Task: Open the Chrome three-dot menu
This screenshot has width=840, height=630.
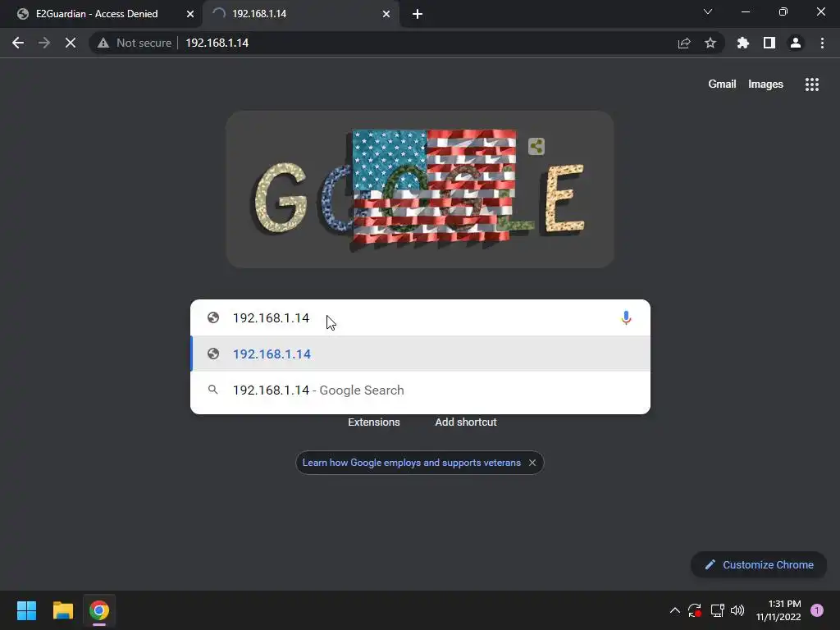Action: tap(822, 43)
